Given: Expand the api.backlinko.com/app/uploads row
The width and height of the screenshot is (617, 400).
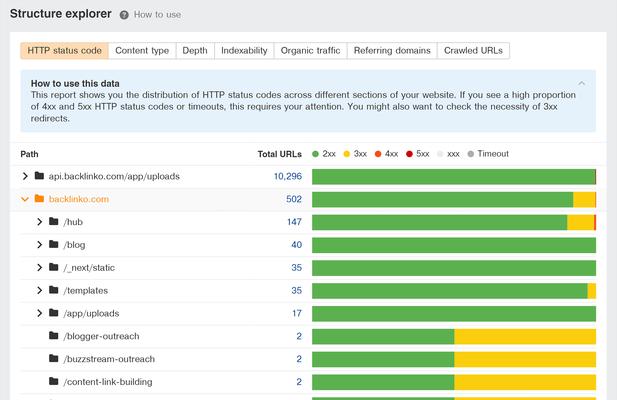Looking at the screenshot, I should pos(25,176).
